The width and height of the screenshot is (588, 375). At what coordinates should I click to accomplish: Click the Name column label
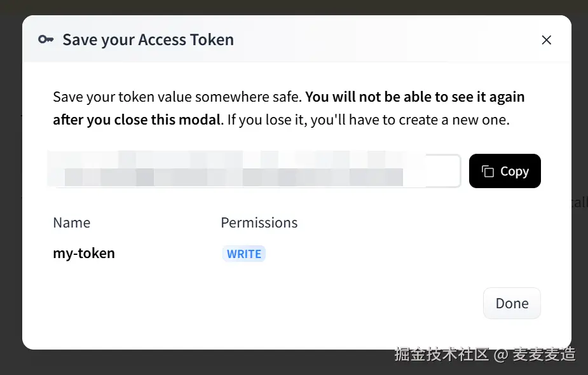[72, 222]
